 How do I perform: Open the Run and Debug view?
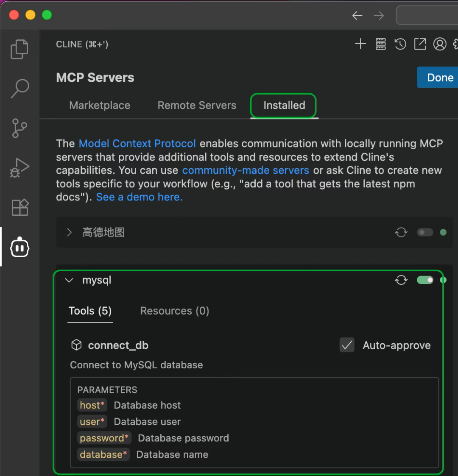click(x=20, y=168)
